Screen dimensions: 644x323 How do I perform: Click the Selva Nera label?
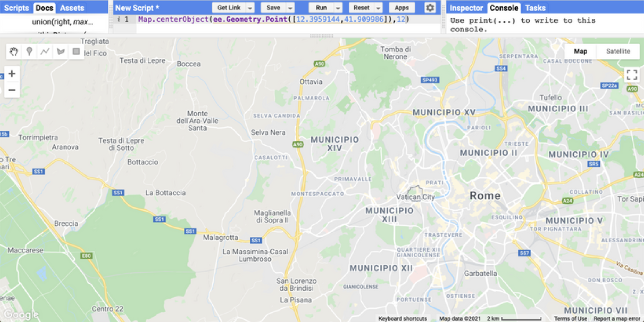pyautogui.click(x=268, y=133)
